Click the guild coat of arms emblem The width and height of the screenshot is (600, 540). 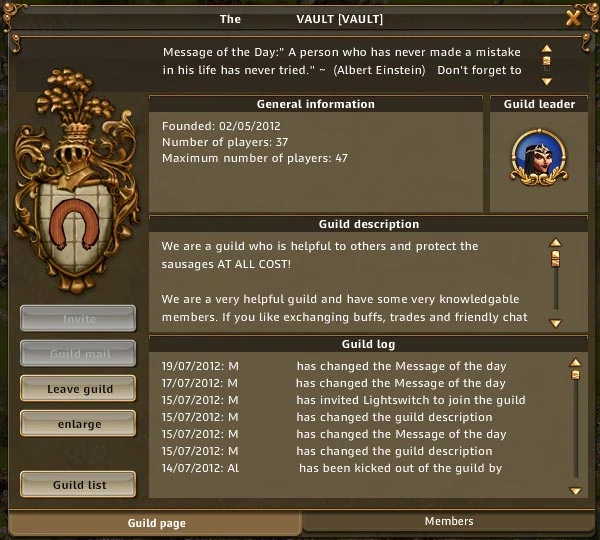coord(76,181)
